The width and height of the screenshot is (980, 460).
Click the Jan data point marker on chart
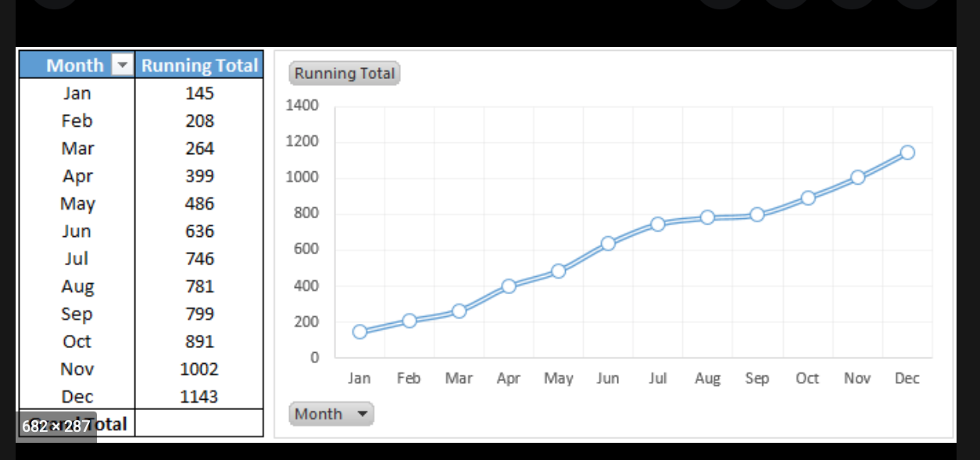359,332
